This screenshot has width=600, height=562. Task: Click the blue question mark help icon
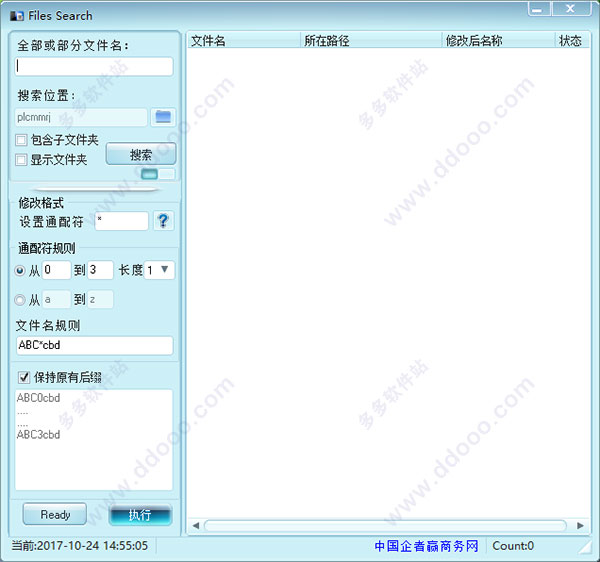coord(163,221)
